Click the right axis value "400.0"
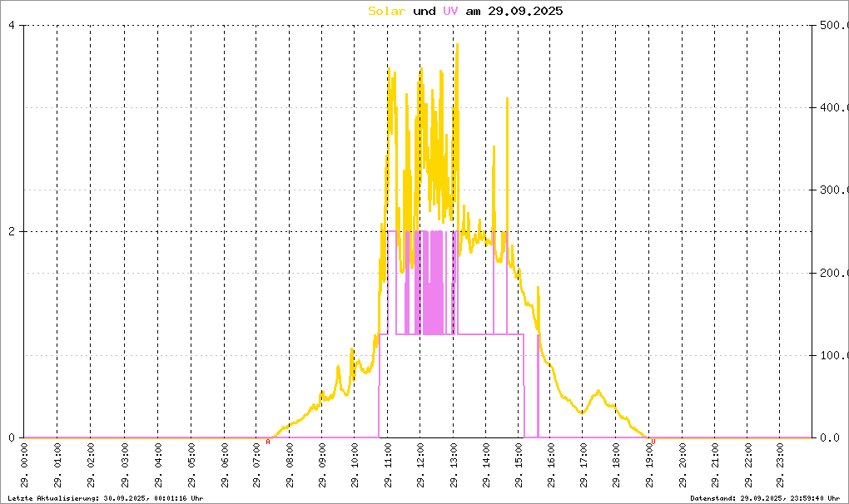This screenshot has width=849, height=504. pyautogui.click(x=834, y=107)
